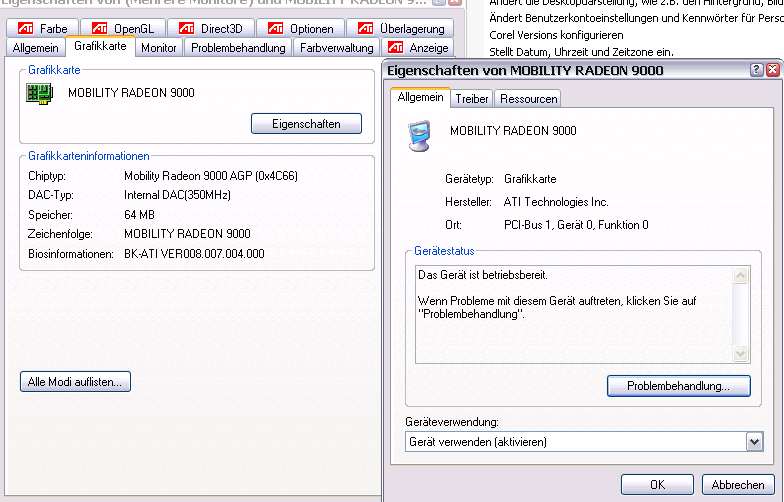Screen dimensions: 784x502
Task: Click BIOS value 'BK-ATI VER008.007.004.000'
Action: tap(194, 254)
